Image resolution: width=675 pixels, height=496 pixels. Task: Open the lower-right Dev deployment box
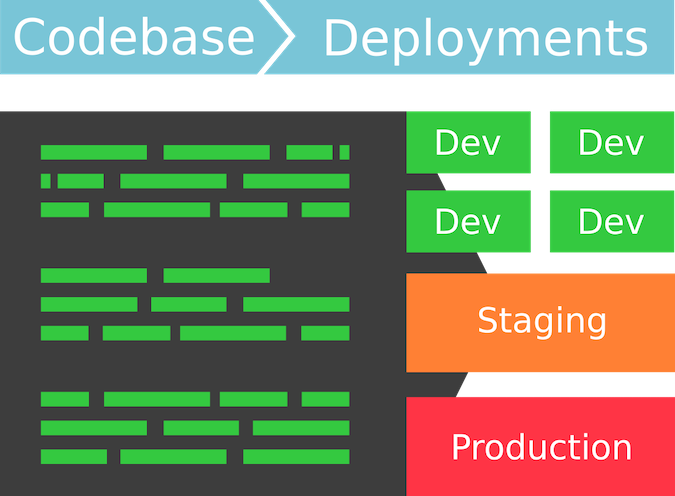611,221
